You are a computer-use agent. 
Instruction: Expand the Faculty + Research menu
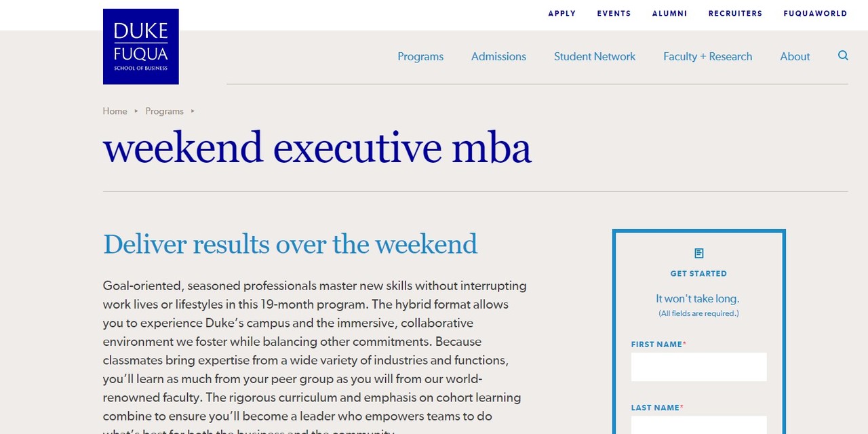pyautogui.click(x=707, y=57)
